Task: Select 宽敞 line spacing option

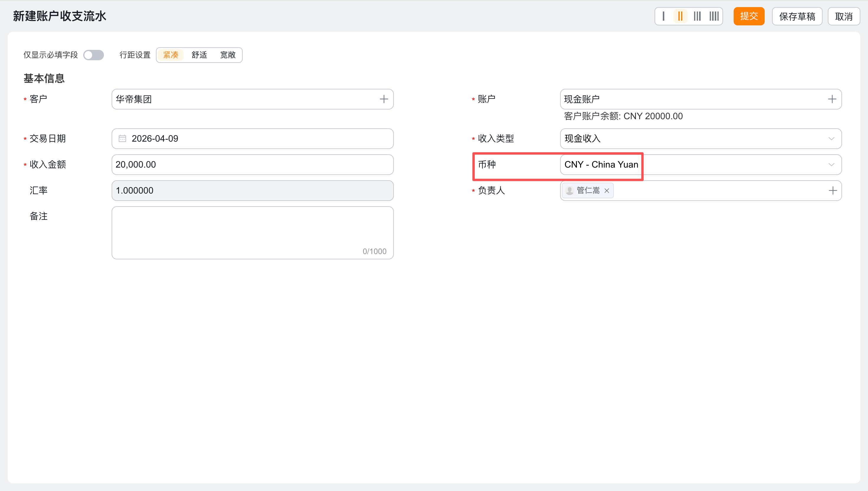Action: click(228, 55)
